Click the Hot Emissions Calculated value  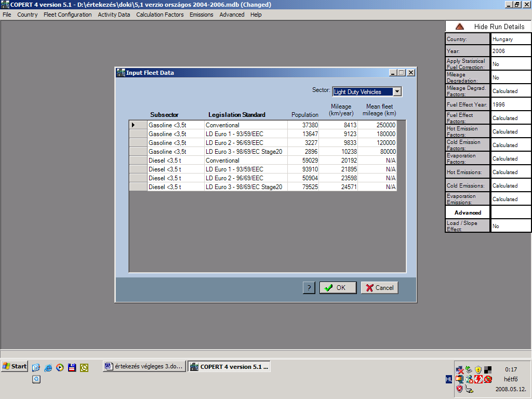[x=511, y=172]
